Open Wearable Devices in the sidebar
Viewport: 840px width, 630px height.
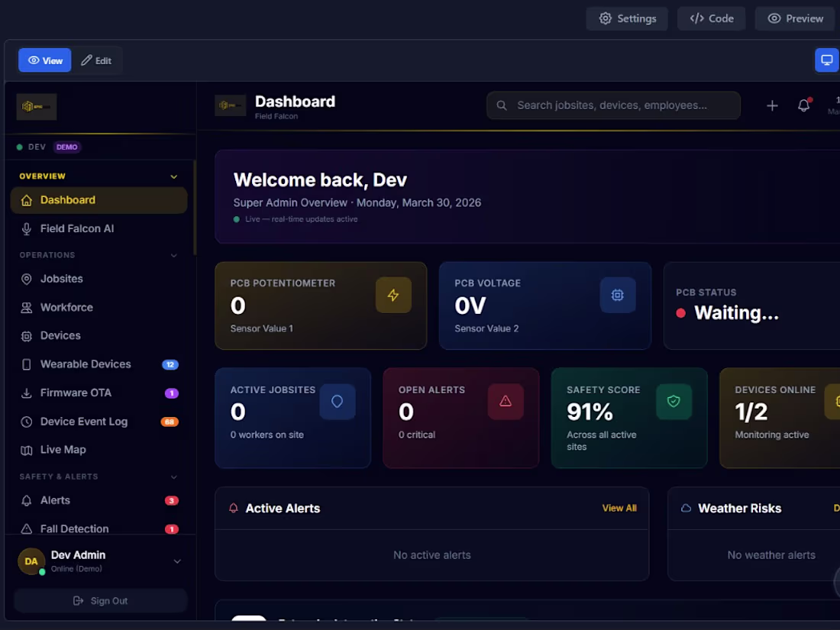(x=99, y=364)
